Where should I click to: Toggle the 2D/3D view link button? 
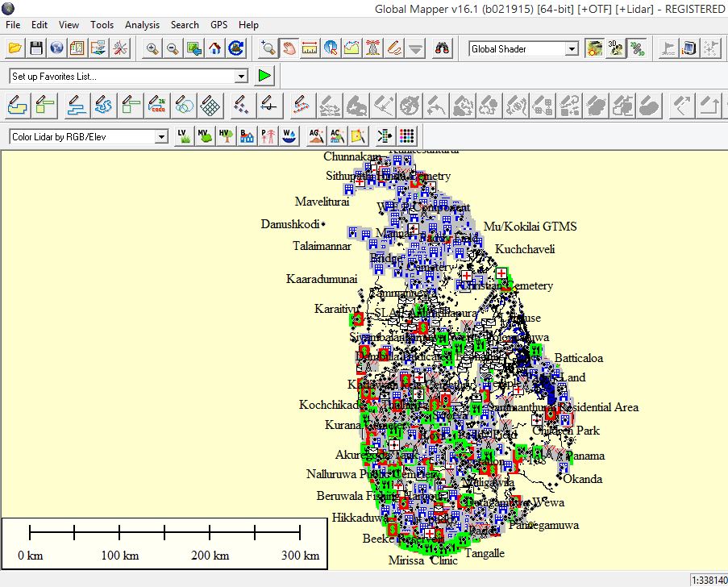point(637,48)
